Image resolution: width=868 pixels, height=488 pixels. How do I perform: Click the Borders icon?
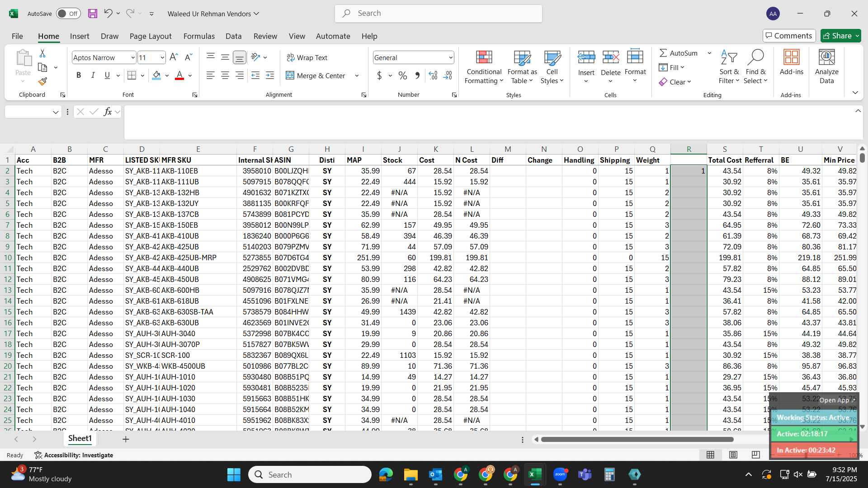pos(132,75)
